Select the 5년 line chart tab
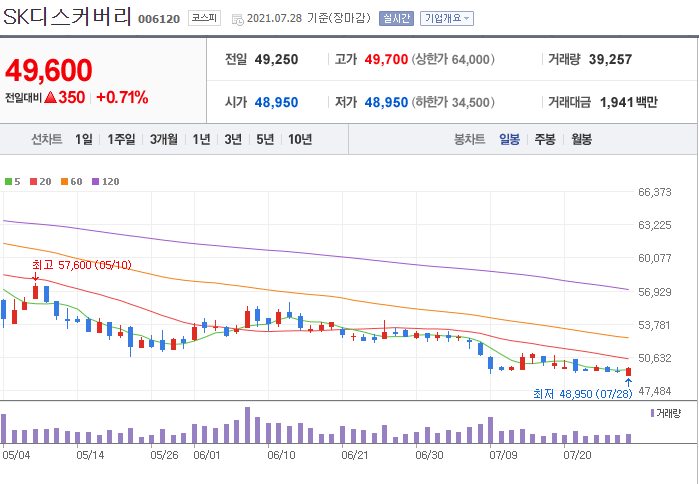 pos(265,139)
